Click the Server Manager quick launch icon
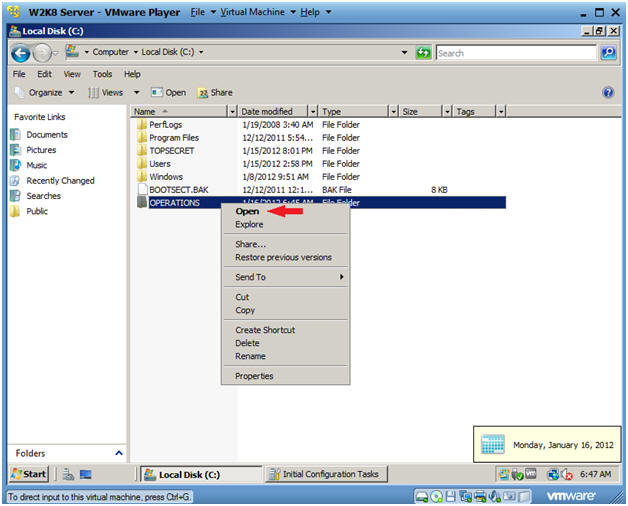Screen dimensions: 628x506 pyautogui.click(x=68, y=474)
